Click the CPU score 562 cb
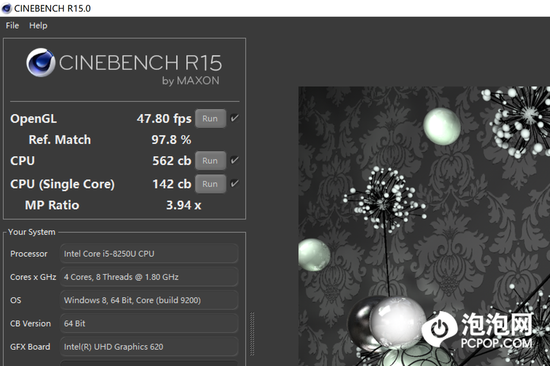Image resolution: width=550 pixels, height=366 pixels. click(x=172, y=161)
